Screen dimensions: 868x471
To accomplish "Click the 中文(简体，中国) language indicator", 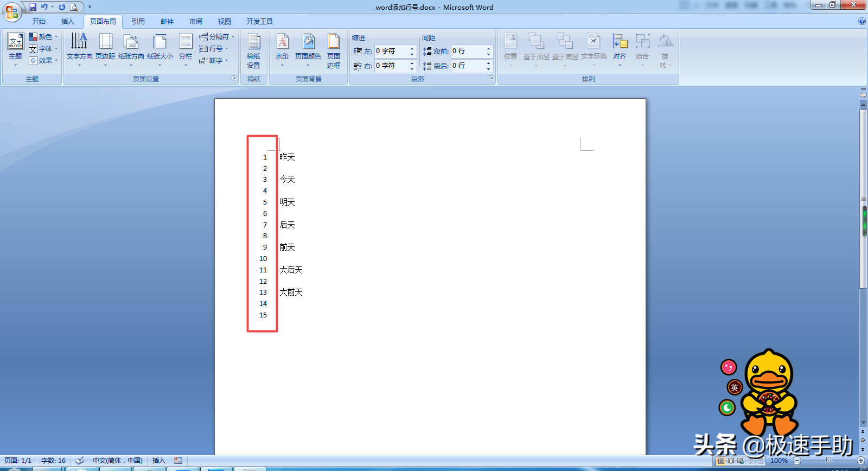I will tap(117, 461).
